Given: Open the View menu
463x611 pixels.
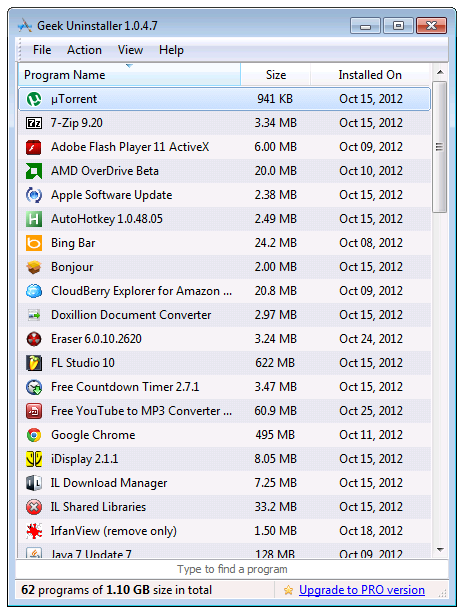Looking at the screenshot, I should coord(130,50).
